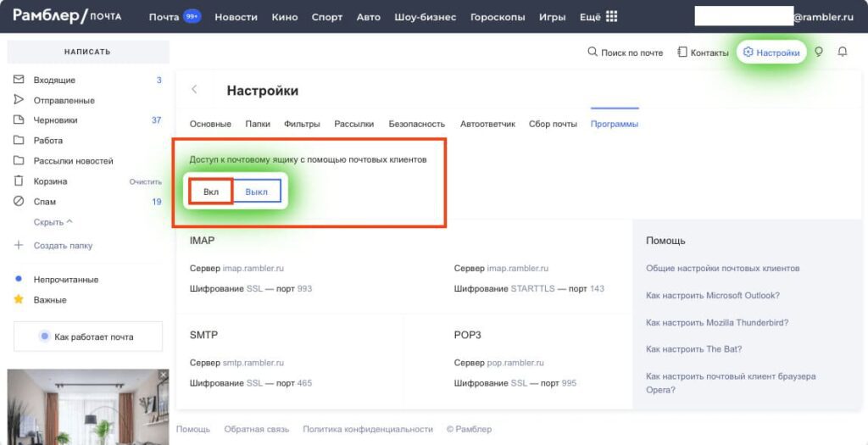Click the Sent arrow icon

coord(19,100)
